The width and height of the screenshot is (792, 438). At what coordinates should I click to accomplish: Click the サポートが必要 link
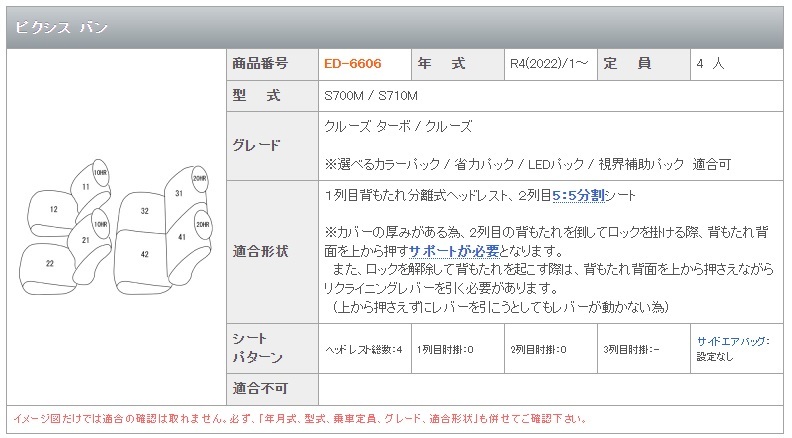point(454,251)
